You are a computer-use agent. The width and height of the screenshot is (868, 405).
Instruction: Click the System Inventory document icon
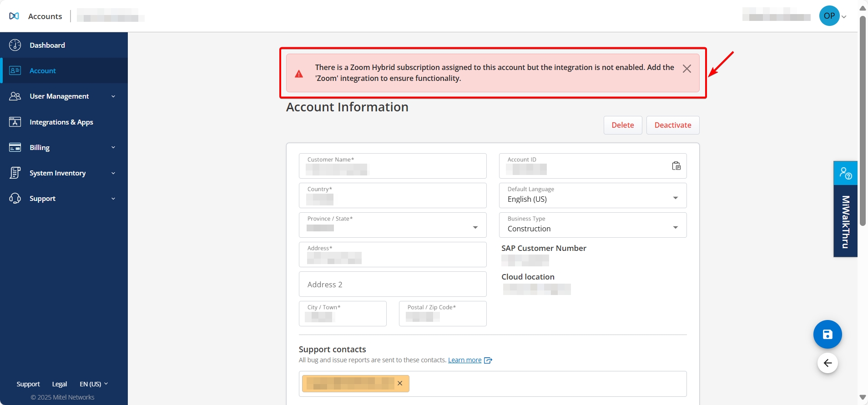point(15,173)
